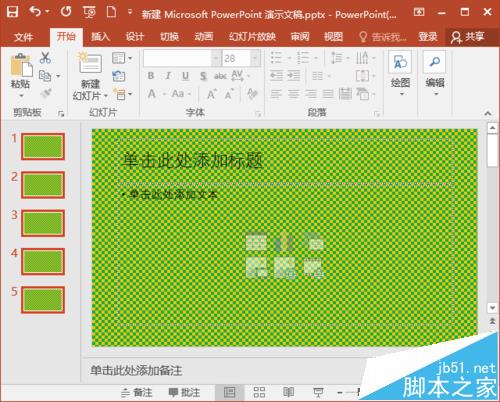
Task: Toggle Center alignment
Action: tap(293, 94)
